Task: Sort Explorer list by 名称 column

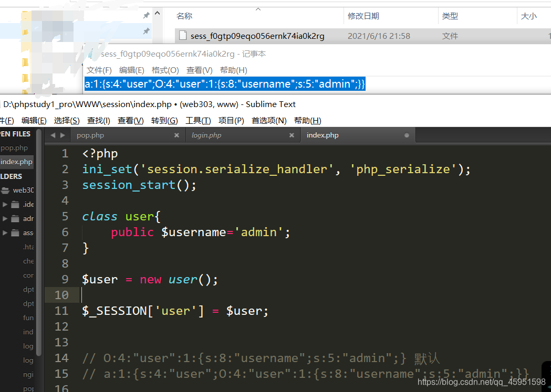Action: click(184, 16)
